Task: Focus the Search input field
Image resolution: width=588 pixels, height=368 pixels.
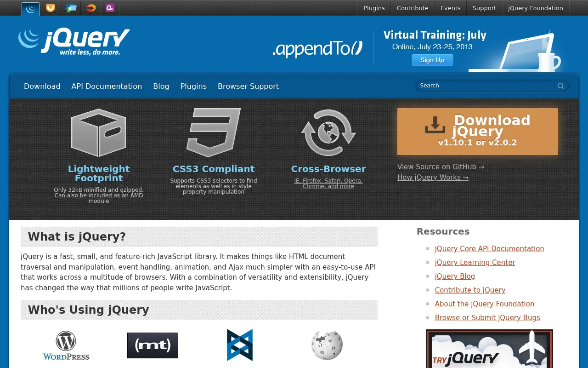Action: point(486,86)
